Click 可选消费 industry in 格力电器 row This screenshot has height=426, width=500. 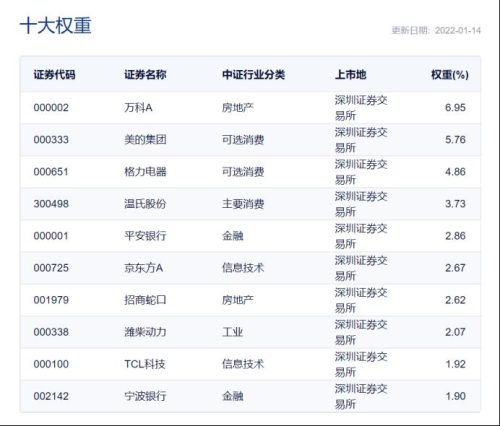pyautogui.click(x=243, y=172)
